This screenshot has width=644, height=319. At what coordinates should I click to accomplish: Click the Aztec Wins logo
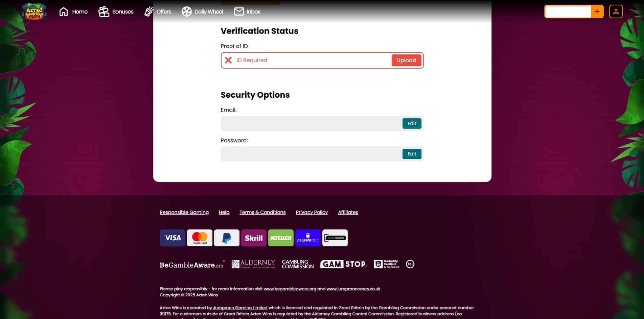coord(34,11)
